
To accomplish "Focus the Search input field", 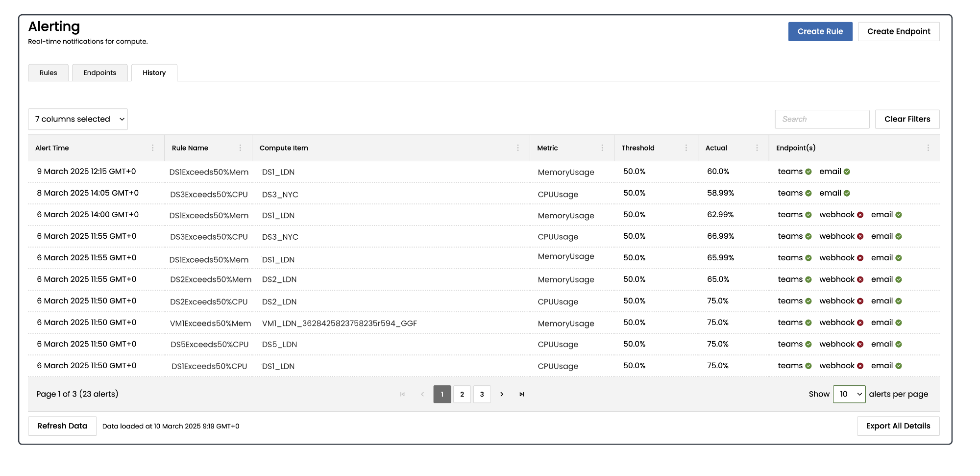I will point(822,119).
